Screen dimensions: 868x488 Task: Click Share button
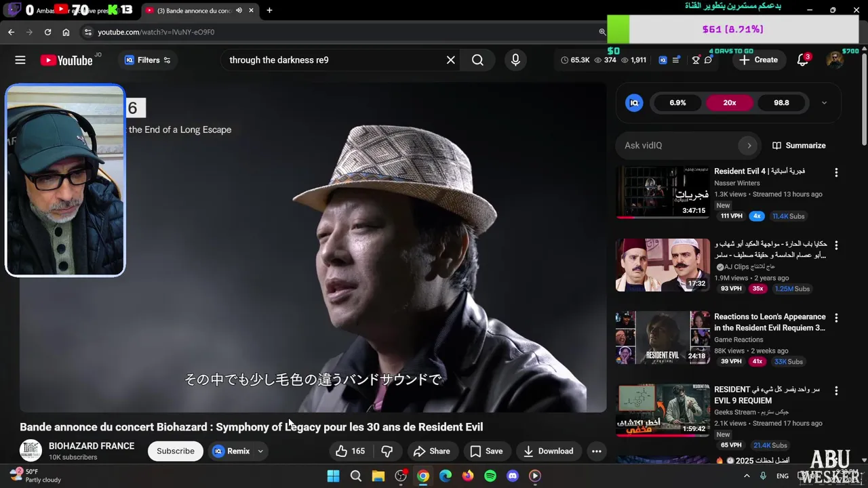pos(431,451)
